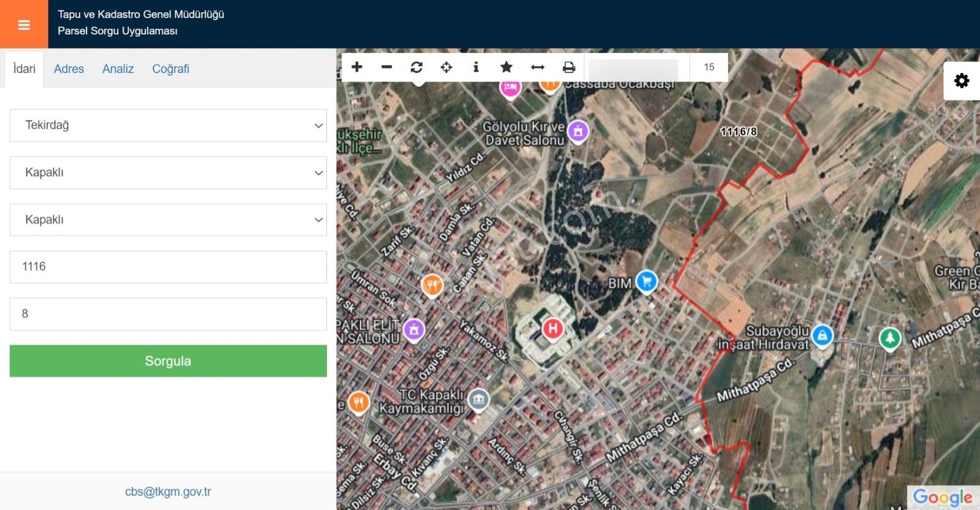The height and width of the screenshot is (510, 980).
Task: Click the Subayoğlu İnşaat Hırdavat marker
Action: point(822,337)
